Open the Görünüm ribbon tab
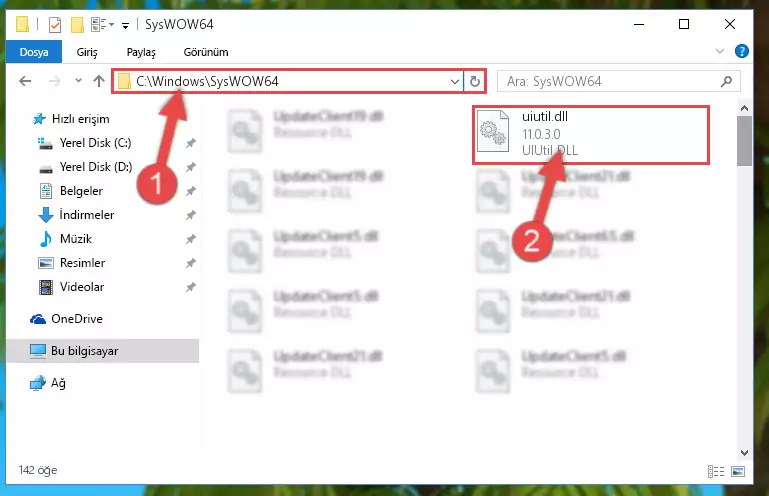 tap(206, 52)
